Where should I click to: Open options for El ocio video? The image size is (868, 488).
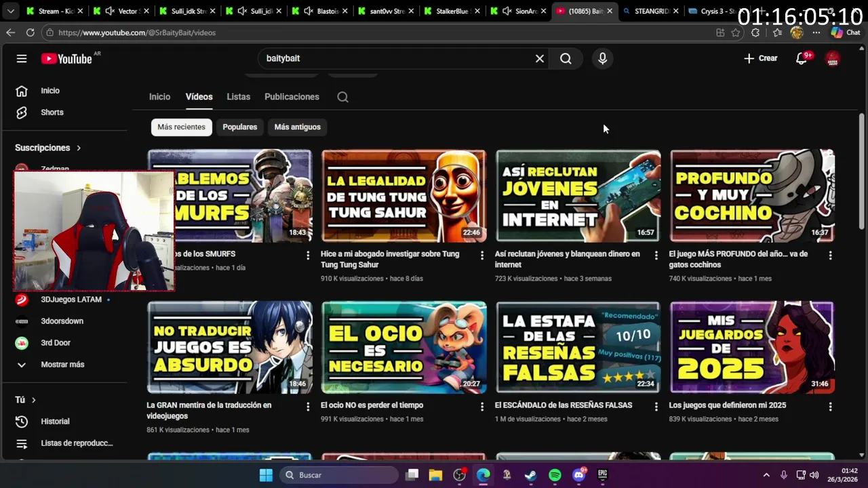(482, 407)
